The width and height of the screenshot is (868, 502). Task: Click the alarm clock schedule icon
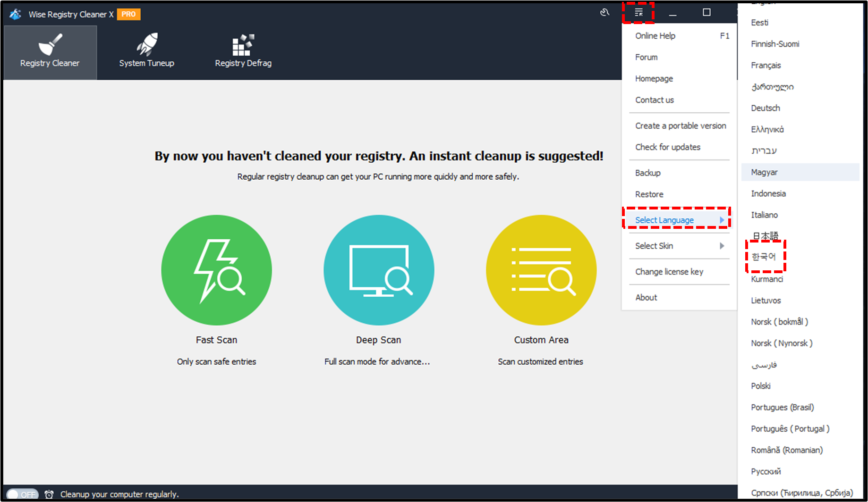pos(49,494)
